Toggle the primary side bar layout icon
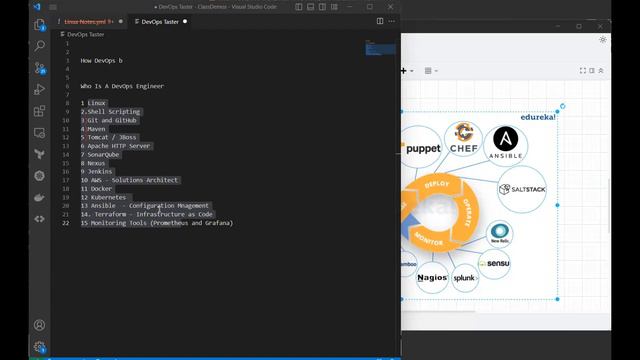This screenshot has height=360, width=640. point(299,7)
